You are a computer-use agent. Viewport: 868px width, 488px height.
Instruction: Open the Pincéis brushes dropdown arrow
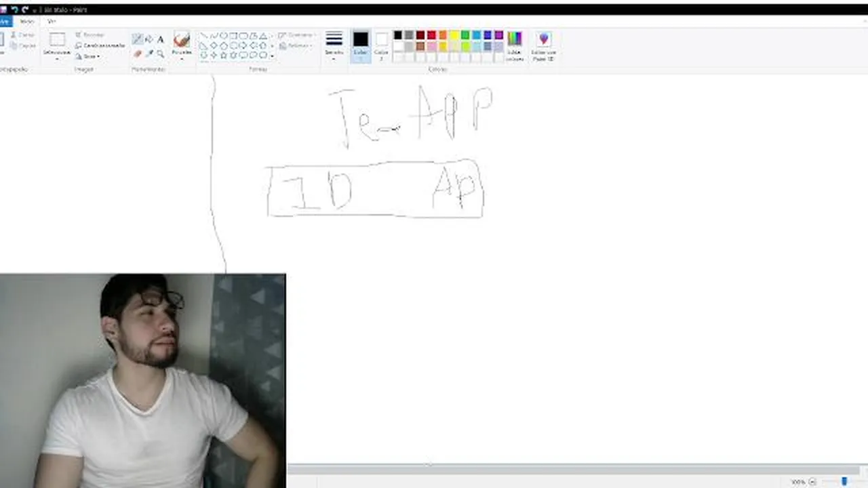pos(182,59)
